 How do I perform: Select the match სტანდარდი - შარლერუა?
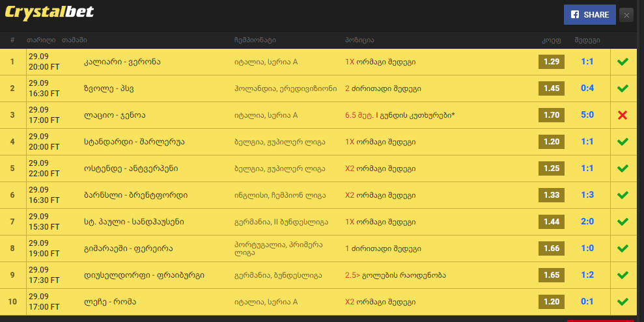click(x=134, y=142)
